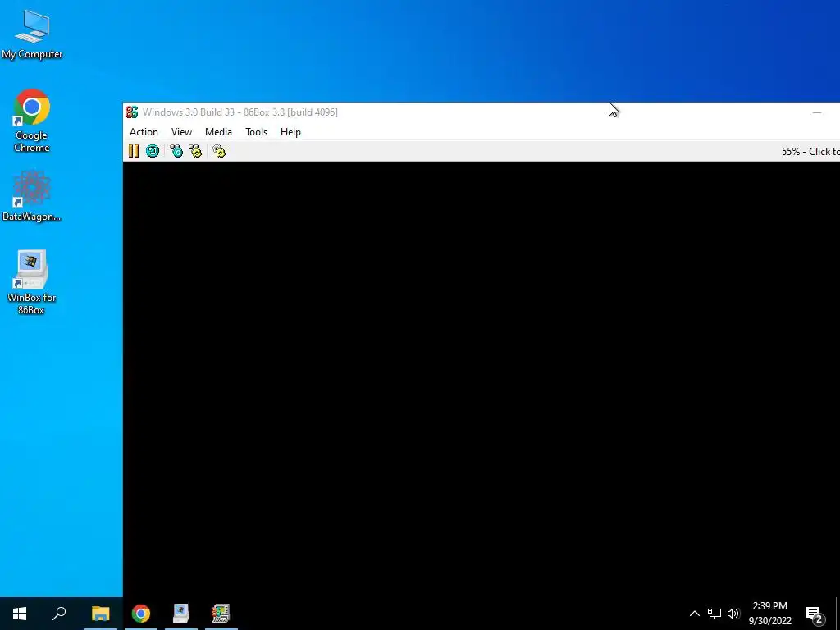This screenshot has height=630, width=840.
Task: Open the Help menu
Action: (290, 132)
